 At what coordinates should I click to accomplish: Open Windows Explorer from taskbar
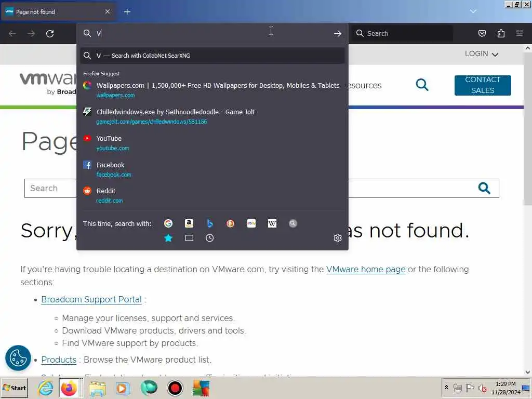[x=97, y=388]
